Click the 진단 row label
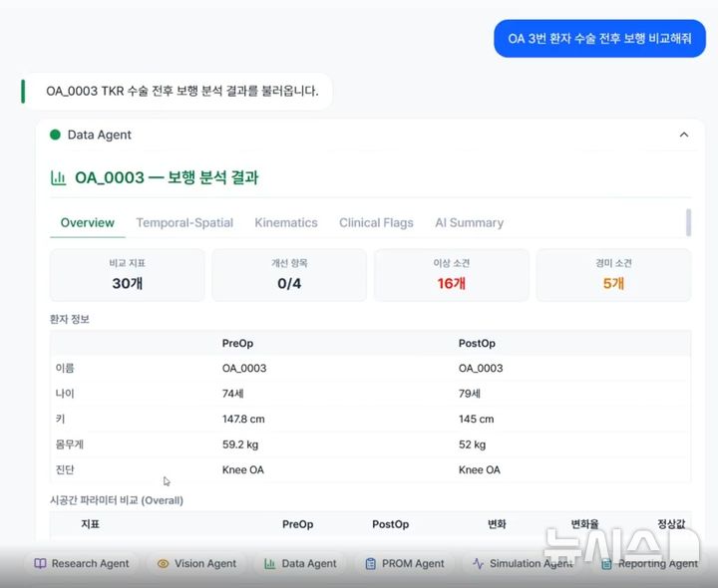The width and height of the screenshot is (718, 588). pyautogui.click(x=65, y=470)
